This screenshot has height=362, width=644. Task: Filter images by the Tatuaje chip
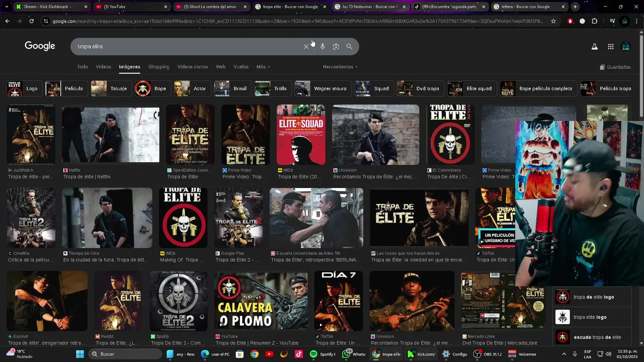(x=111, y=88)
